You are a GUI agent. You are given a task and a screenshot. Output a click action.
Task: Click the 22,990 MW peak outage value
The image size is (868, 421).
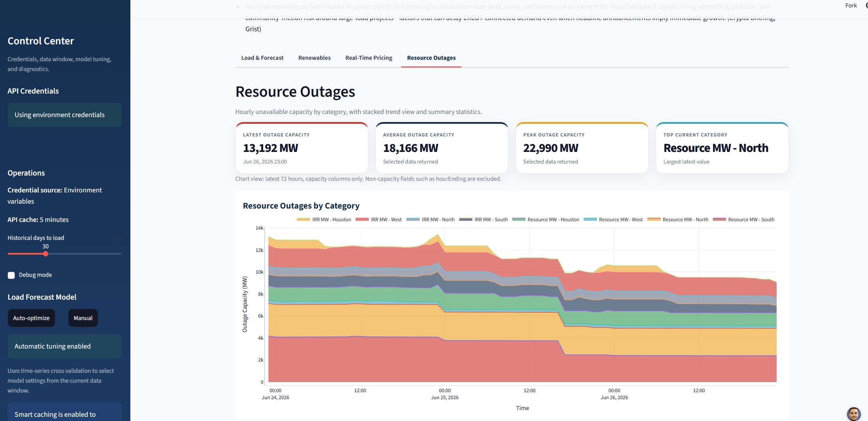(551, 148)
